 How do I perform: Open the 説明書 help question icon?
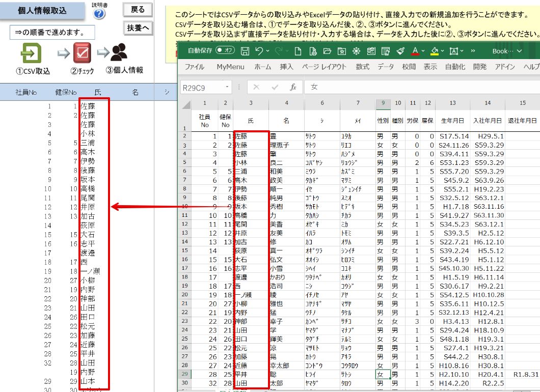(99, 14)
